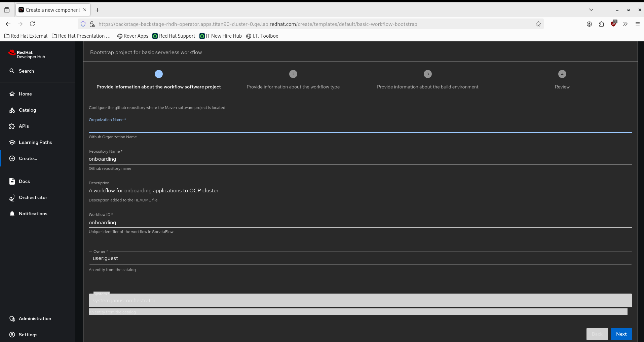Screen dimensions: 644x342
Task: Open the Firefox application menu
Action: point(638,24)
